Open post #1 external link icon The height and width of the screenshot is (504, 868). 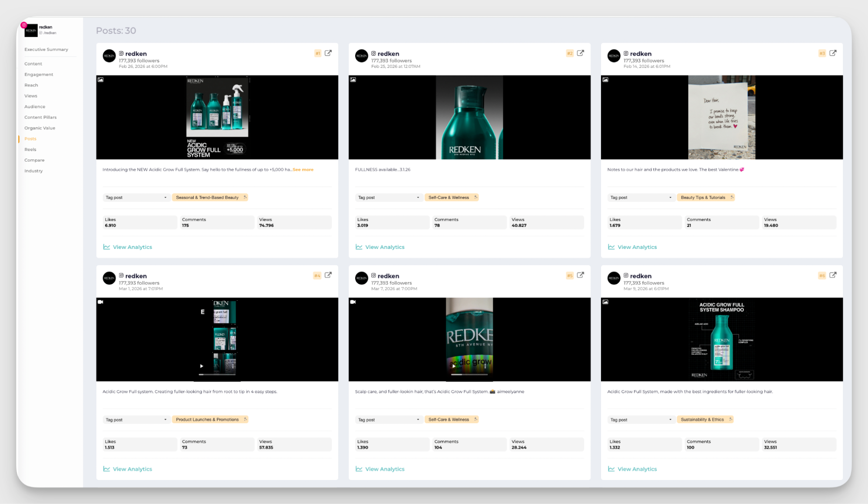pos(328,53)
